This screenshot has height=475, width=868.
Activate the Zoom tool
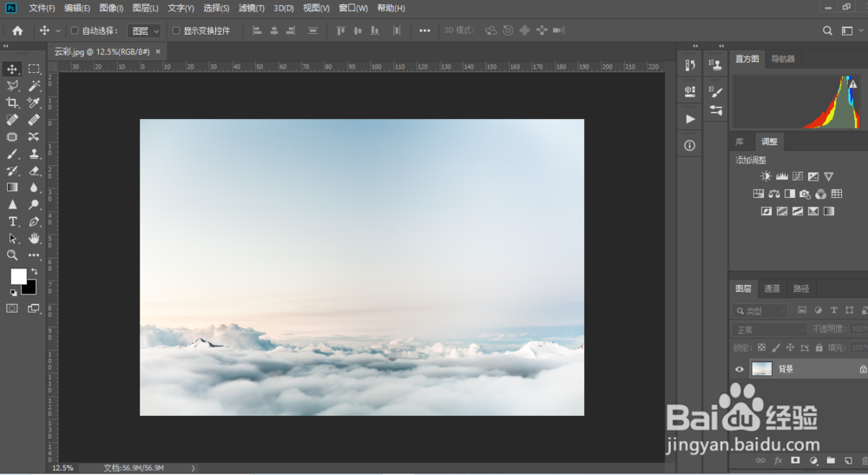(11, 255)
